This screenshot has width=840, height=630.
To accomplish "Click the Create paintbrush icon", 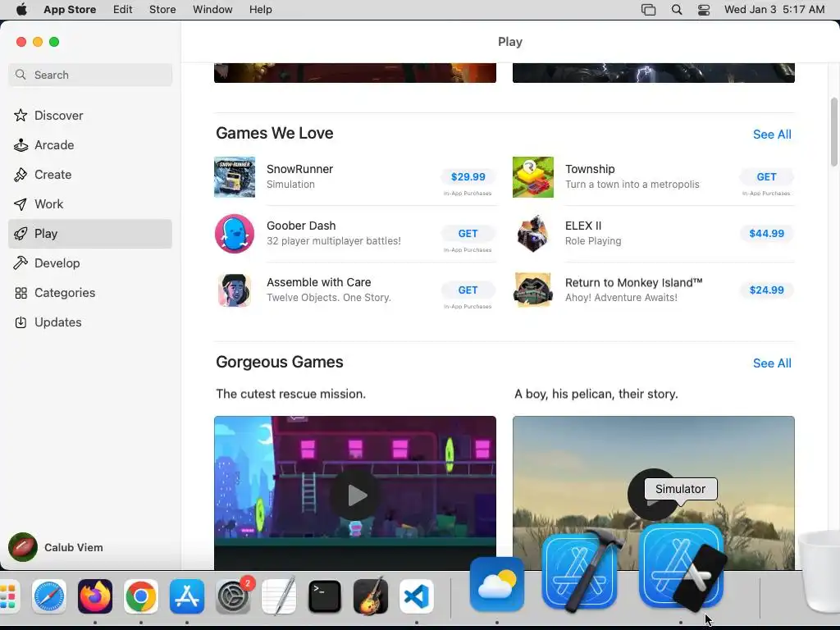I will (21, 175).
